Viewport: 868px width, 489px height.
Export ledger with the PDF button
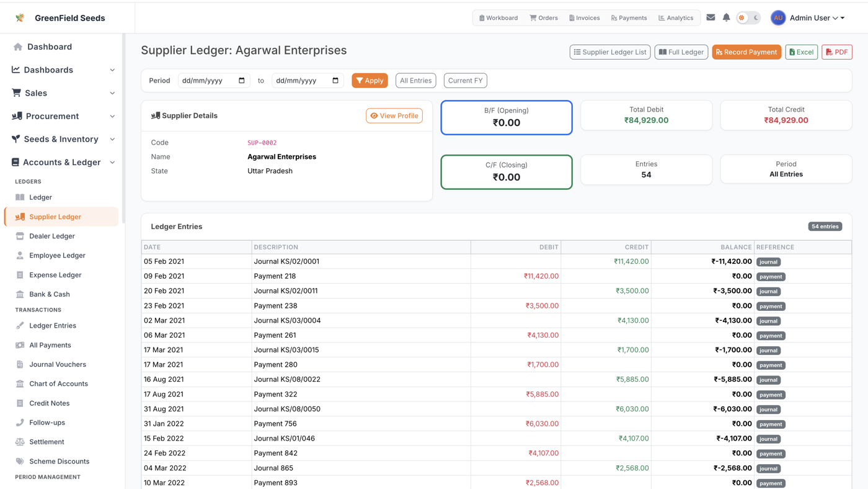tap(836, 52)
